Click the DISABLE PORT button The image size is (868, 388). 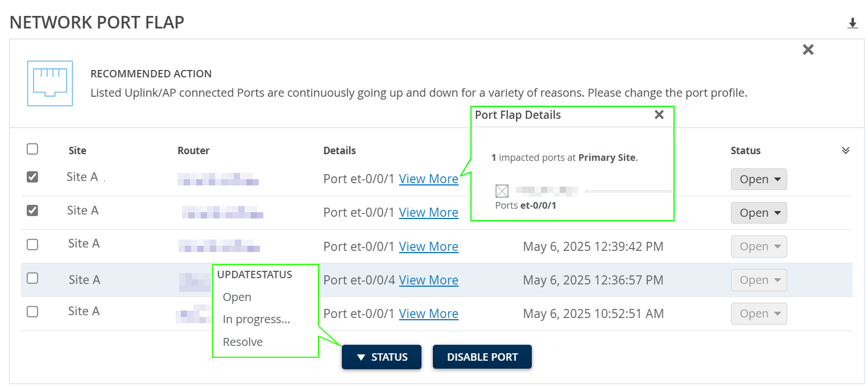click(x=482, y=357)
